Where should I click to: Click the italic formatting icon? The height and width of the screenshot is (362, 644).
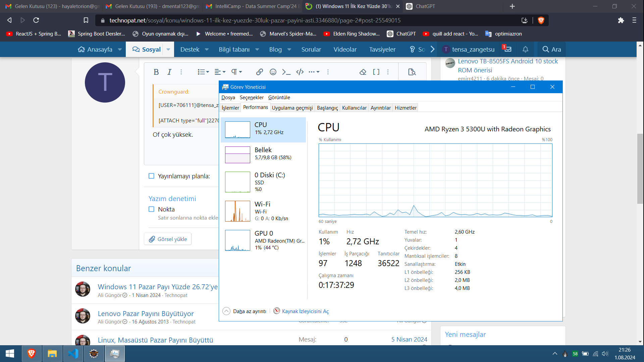169,72
